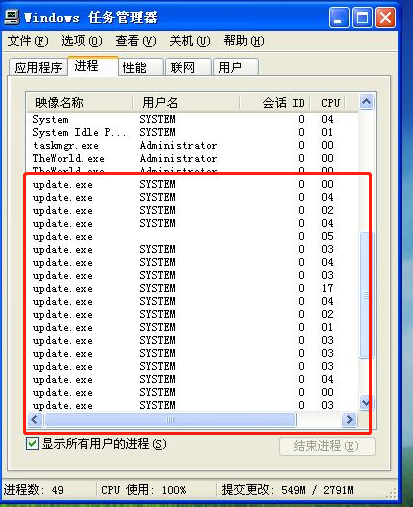Screen dimensions: 413x507
Task: Click the vertical scrollbar thumb
Action: tap(366, 295)
